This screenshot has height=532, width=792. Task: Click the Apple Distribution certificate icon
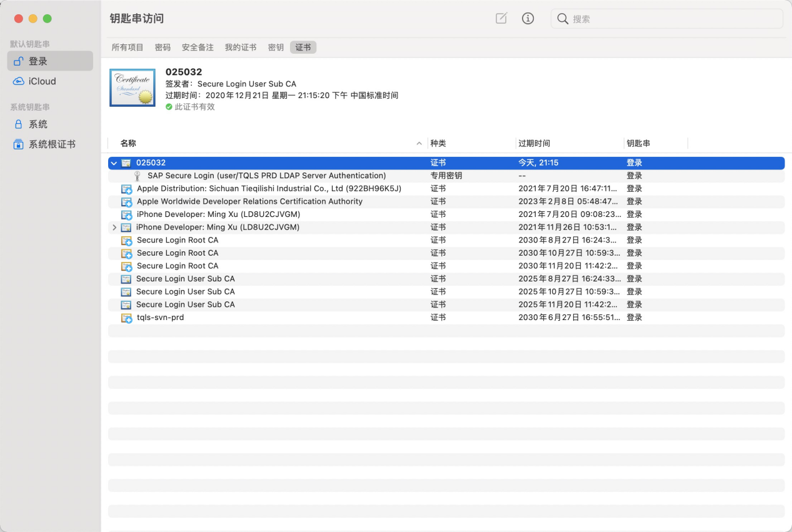tap(126, 189)
